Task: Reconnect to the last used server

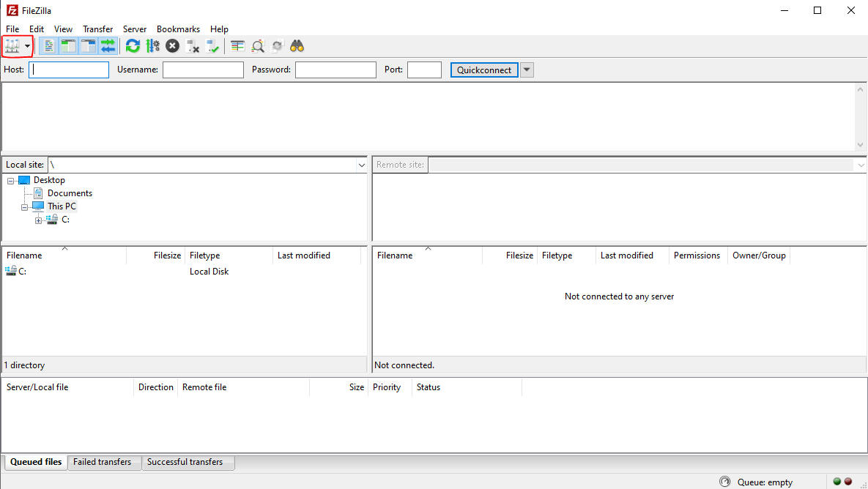Action: tap(212, 46)
